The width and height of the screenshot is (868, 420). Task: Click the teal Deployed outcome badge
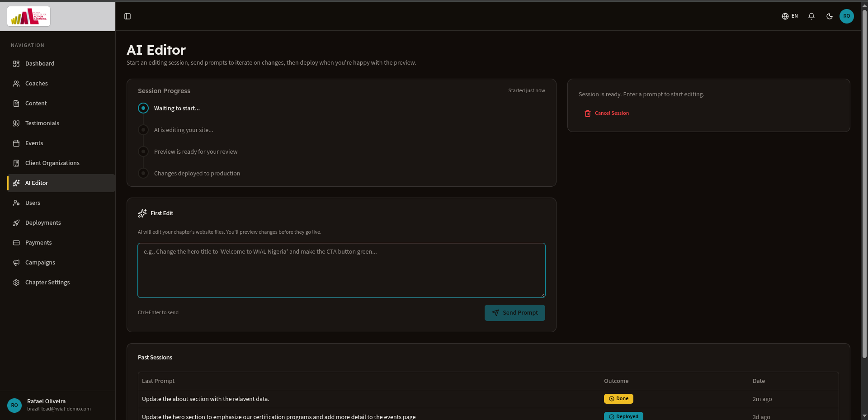(x=623, y=416)
